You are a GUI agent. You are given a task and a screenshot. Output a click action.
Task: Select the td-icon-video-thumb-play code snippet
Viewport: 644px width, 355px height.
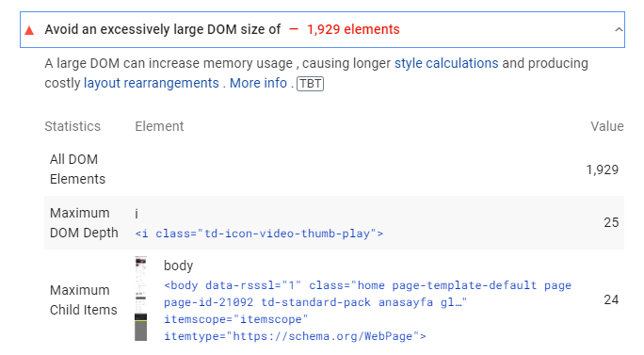point(259,234)
